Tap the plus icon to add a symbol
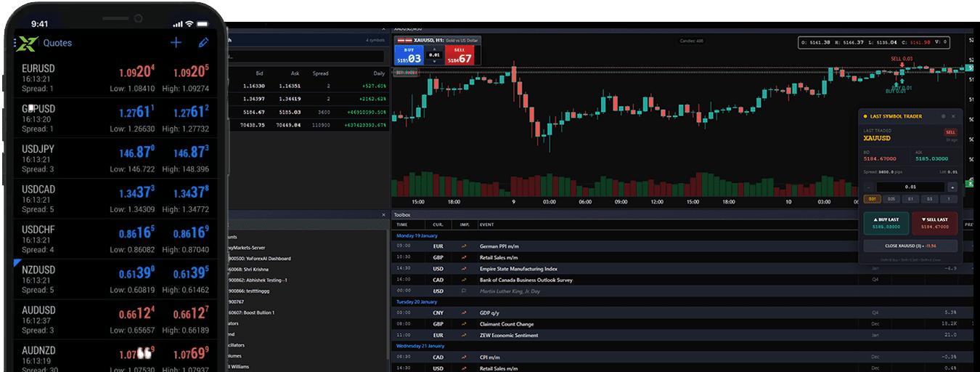The image size is (980, 372). pyautogui.click(x=176, y=43)
